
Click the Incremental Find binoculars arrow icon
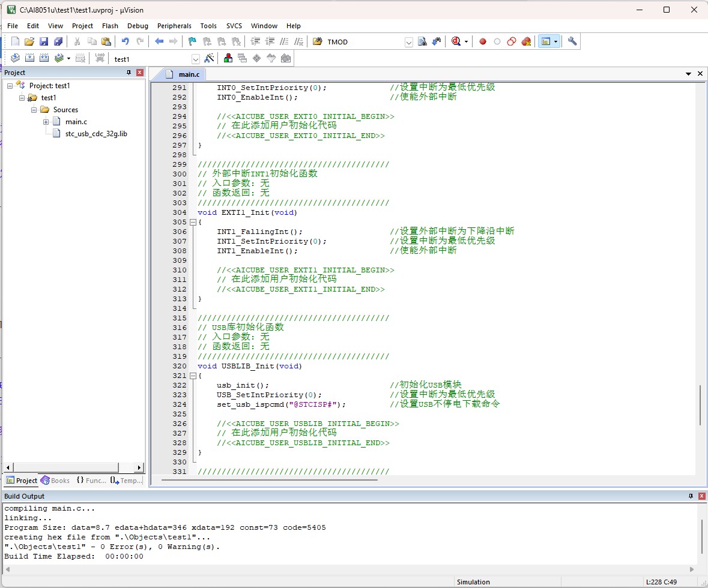click(437, 41)
